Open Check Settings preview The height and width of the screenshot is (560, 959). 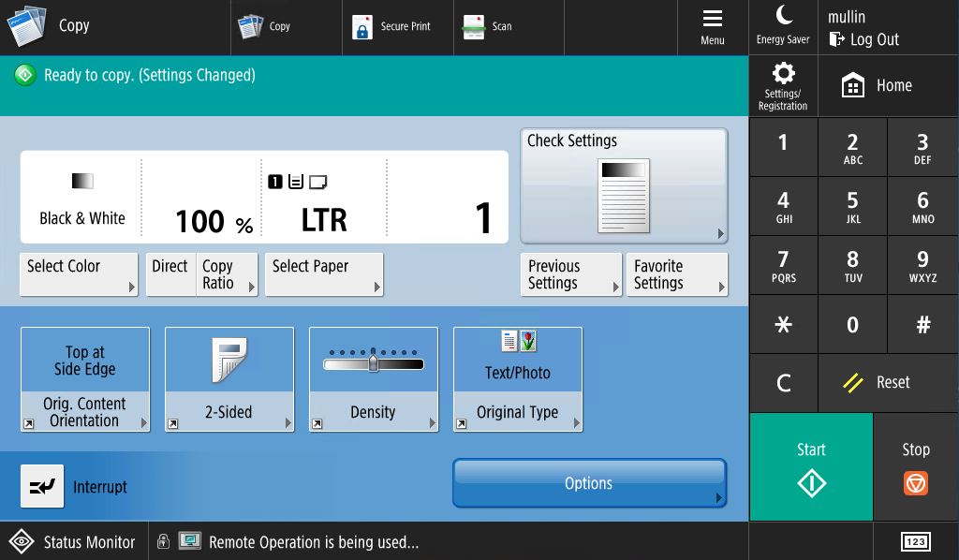tap(624, 185)
